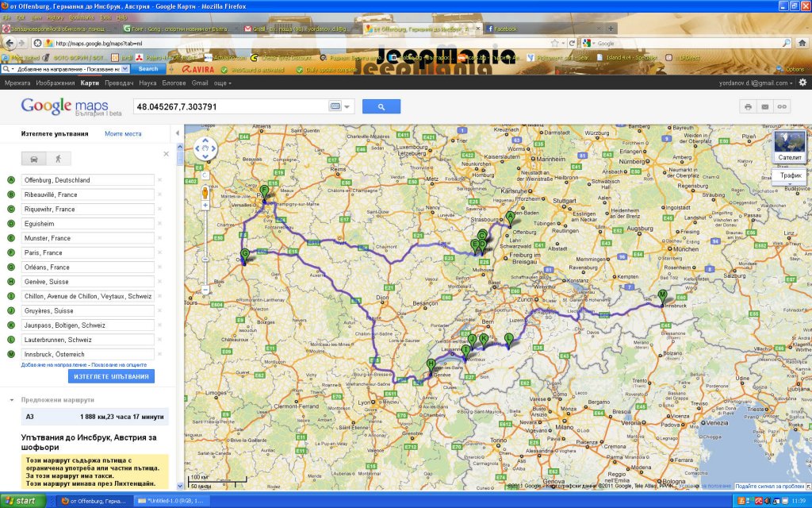This screenshot has width=812, height=508.
Task: Zoom in with the plus button
Action: 205,206
